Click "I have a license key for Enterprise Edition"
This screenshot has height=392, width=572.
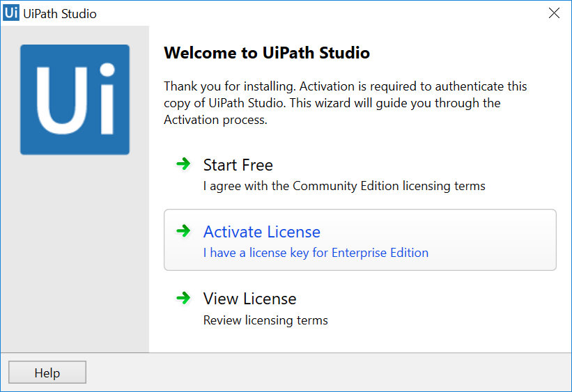coord(316,253)
